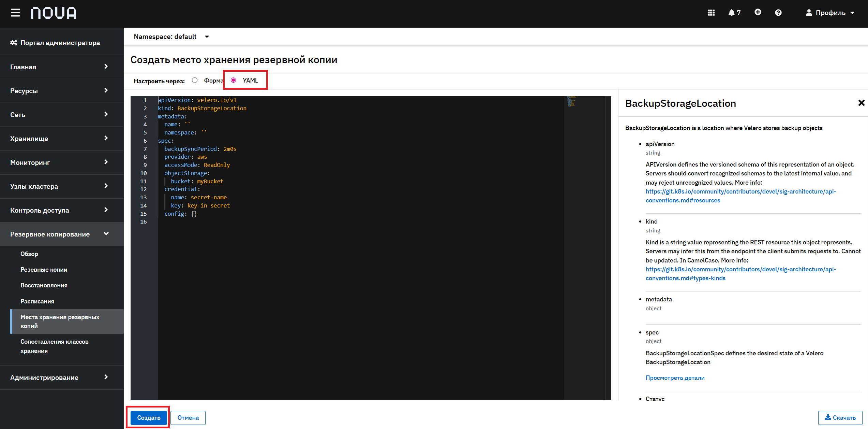Click the 'namespace: ''' line in editor
Viewport: 868px width, 429px height.
point(185,132)
